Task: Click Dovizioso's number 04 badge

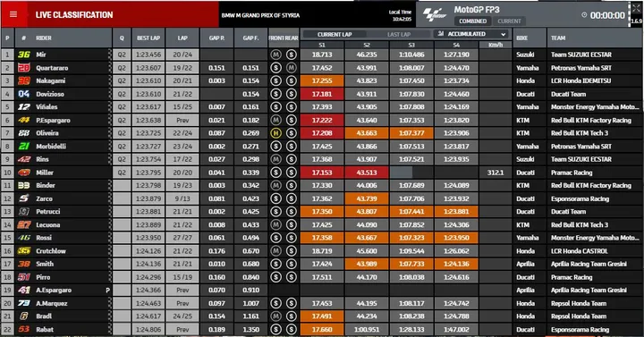Action: click(x=24, y=94)
